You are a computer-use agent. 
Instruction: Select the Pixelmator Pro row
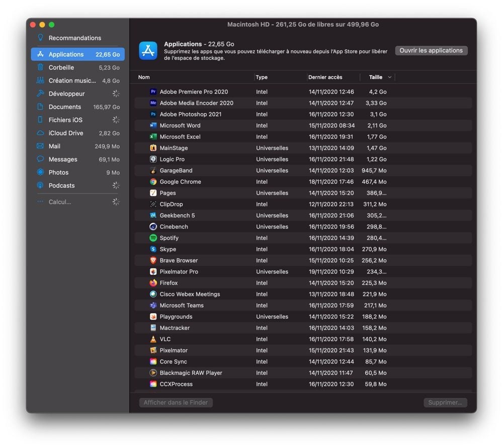click(303, 271)
